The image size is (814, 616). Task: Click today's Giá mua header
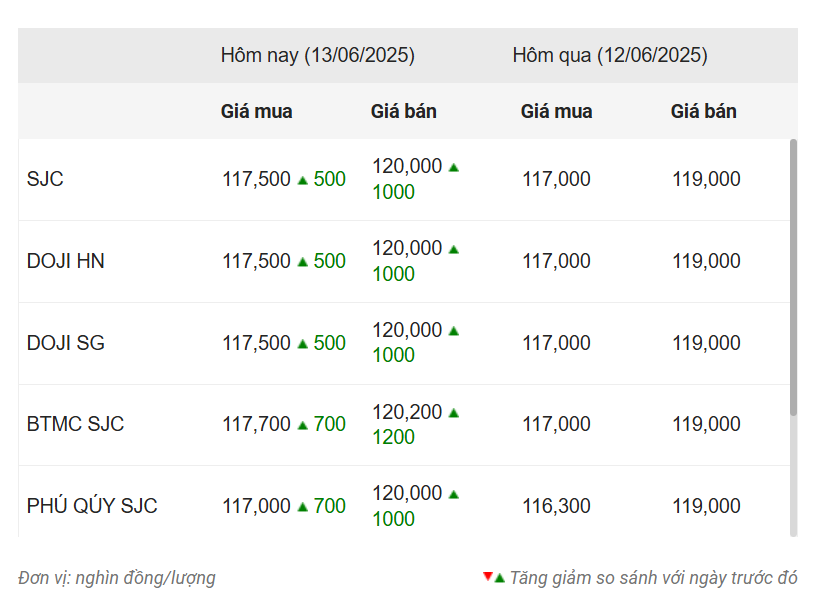[x=256, y=111]
